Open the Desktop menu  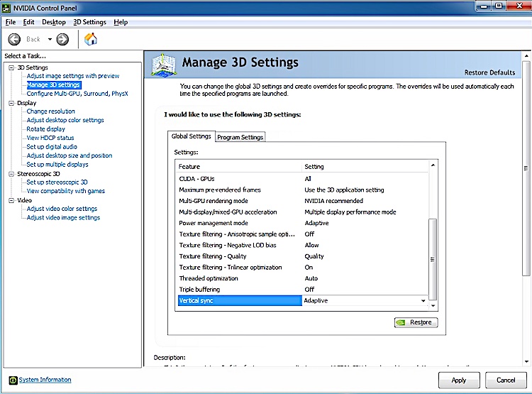[x=54, y=22]
